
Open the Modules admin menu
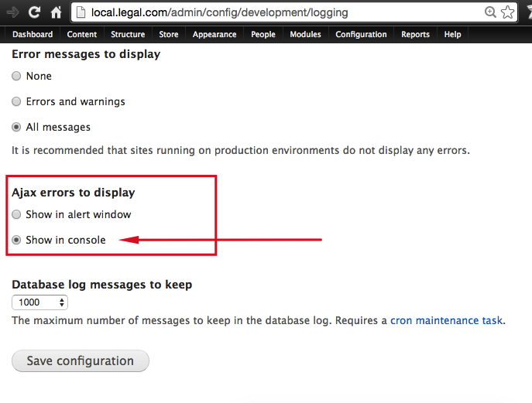coord(305,34)
